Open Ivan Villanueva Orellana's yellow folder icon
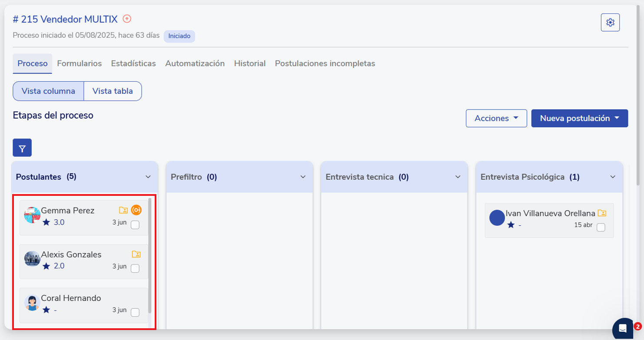This screenshot has width=644, height=340. 602,213
